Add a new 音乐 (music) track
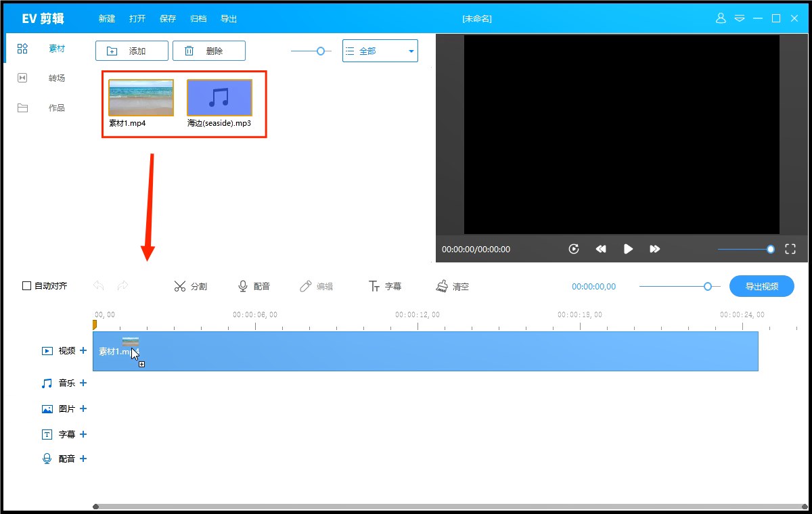Image resolution: width=812 pixels, height=514 pixels. pos(83,383)
